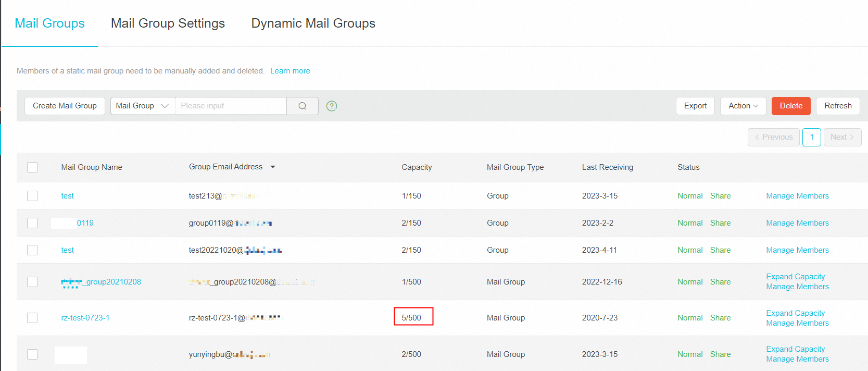
Task: Click the 1/500 capacity value
Action: (x=411, y=282)
